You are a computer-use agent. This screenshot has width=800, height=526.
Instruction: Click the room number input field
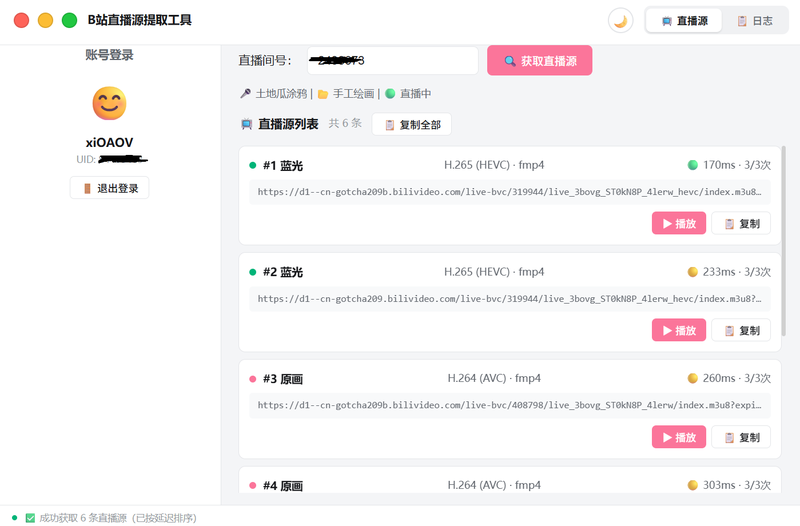[393, 61]
